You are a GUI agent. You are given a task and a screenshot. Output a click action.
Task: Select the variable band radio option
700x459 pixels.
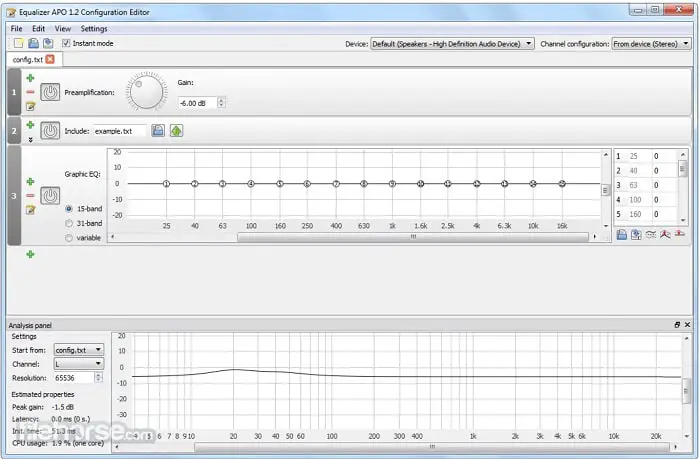tap(69, 238)
